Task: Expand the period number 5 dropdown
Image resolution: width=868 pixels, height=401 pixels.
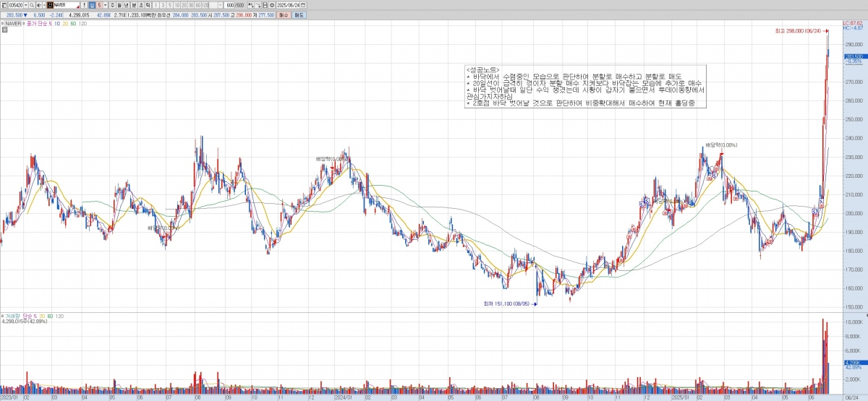Action: pos(105,5)
